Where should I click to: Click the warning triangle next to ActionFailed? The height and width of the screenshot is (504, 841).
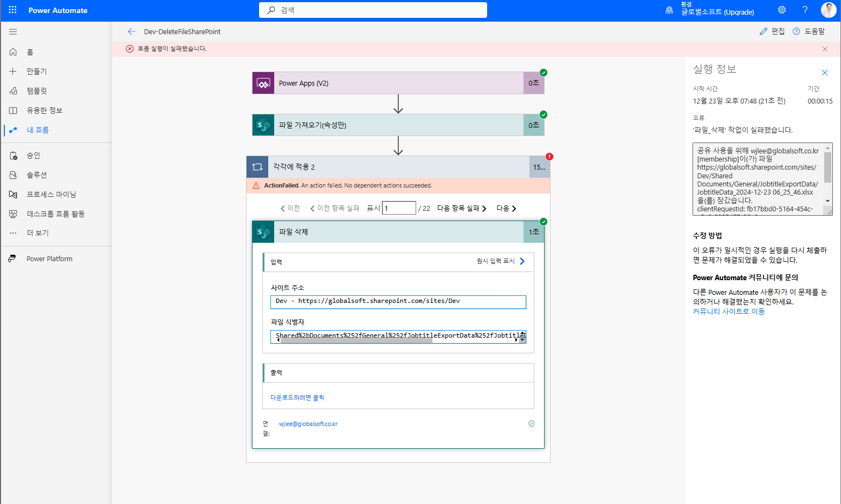[256, 185]
